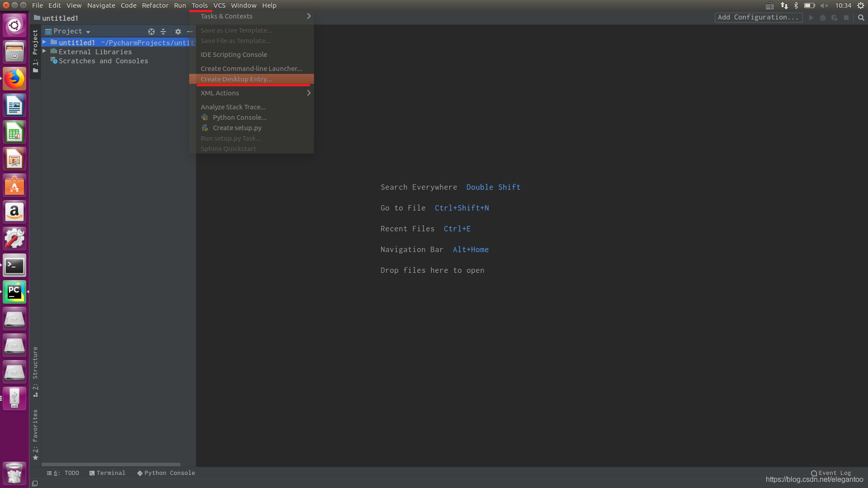Click Create Command-line Launcher button

(x=251, y=69)
